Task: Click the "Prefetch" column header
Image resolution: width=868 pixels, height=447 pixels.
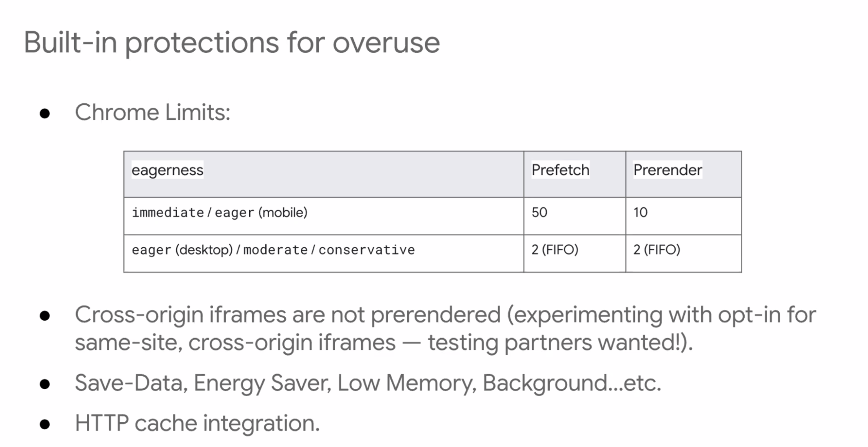Action: pyautogui.click(x=560, y=170)
